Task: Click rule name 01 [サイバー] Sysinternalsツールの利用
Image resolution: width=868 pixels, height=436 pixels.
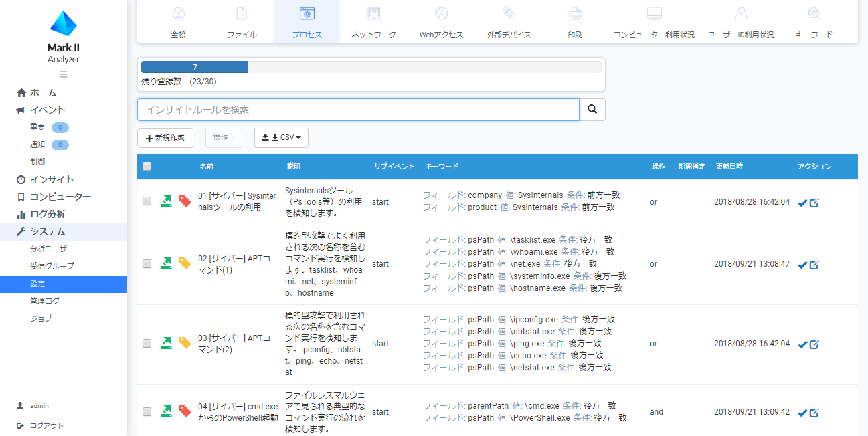Action: [237, 201]
